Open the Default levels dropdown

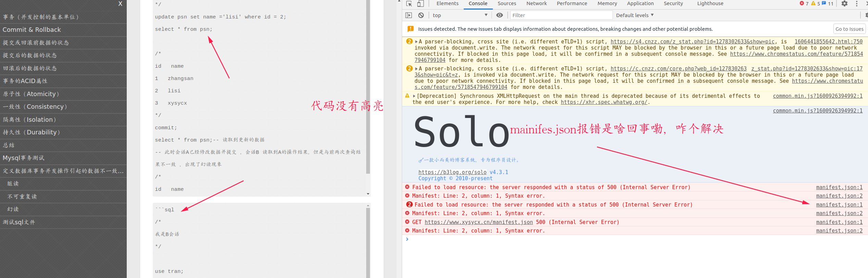tap(635, 15)
